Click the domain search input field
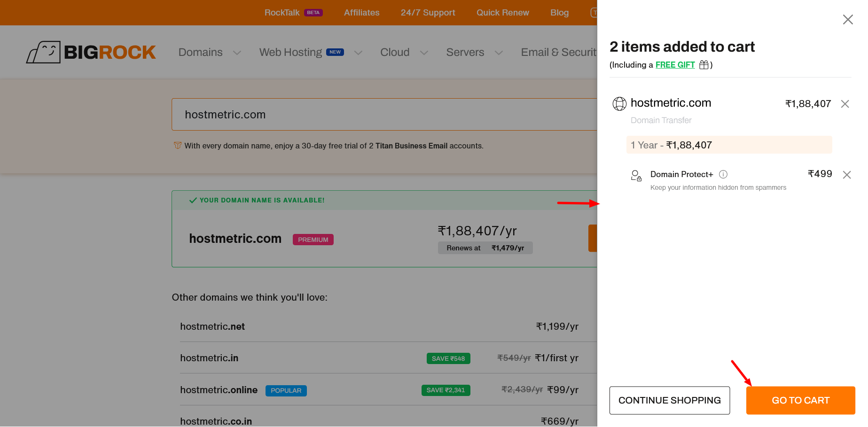 (384, 114)
